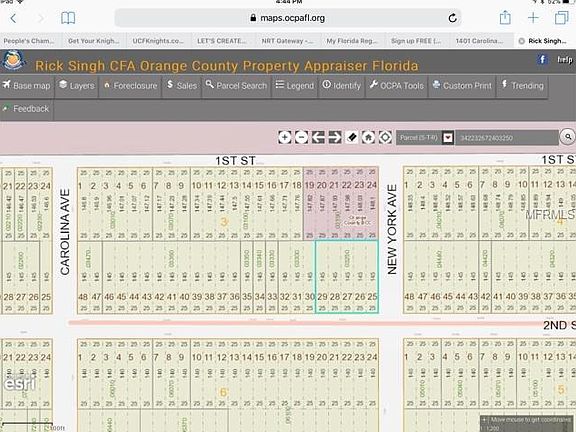This screenshot has height=432, width=576.
Task: Open the Sales menu
Action: pos(182,86)
